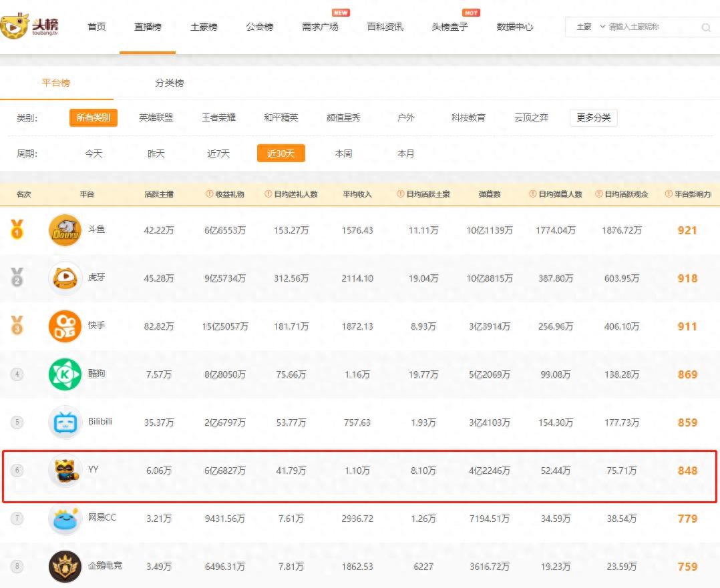Screen dimensions: 720x588
Task: Click the 请输入土豪昵称 search field
Action: tap(651, 27)
